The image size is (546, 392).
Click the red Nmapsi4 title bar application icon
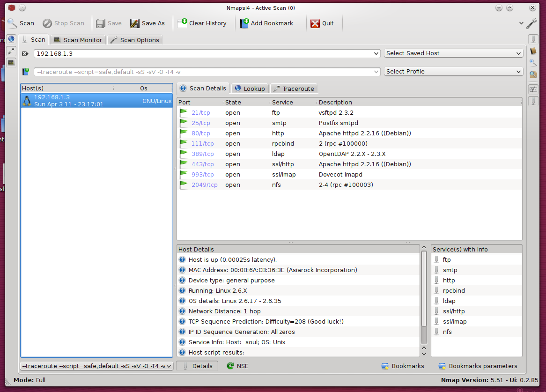click(12, 7)
